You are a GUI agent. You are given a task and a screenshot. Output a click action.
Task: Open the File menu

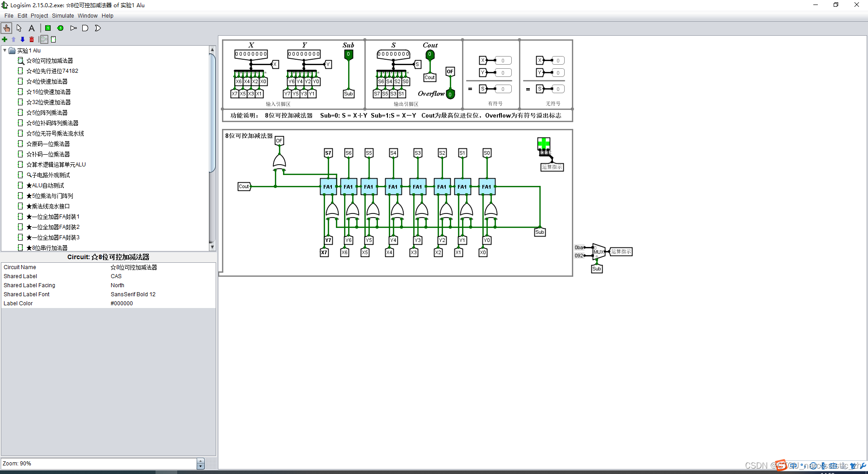[x=9, y=16]
